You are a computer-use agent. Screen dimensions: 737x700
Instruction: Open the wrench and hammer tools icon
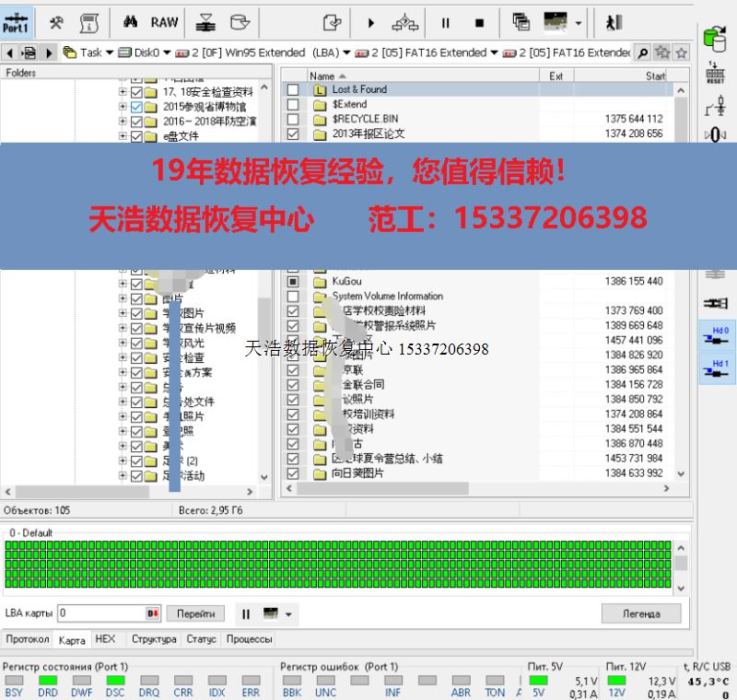click(x=57, y=22)
